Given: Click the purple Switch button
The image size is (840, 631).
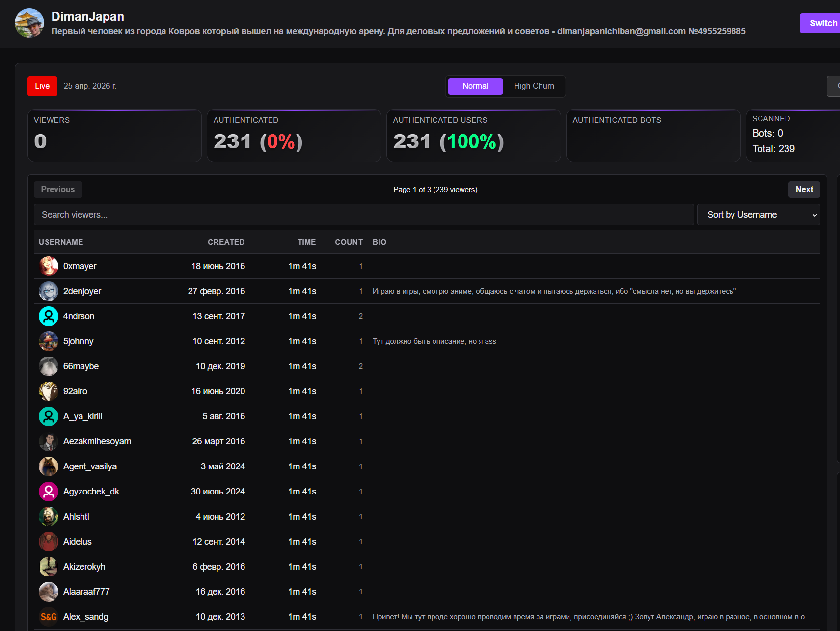Looking at the screenshot, I should pyautogui.click(x=821, y=23).
